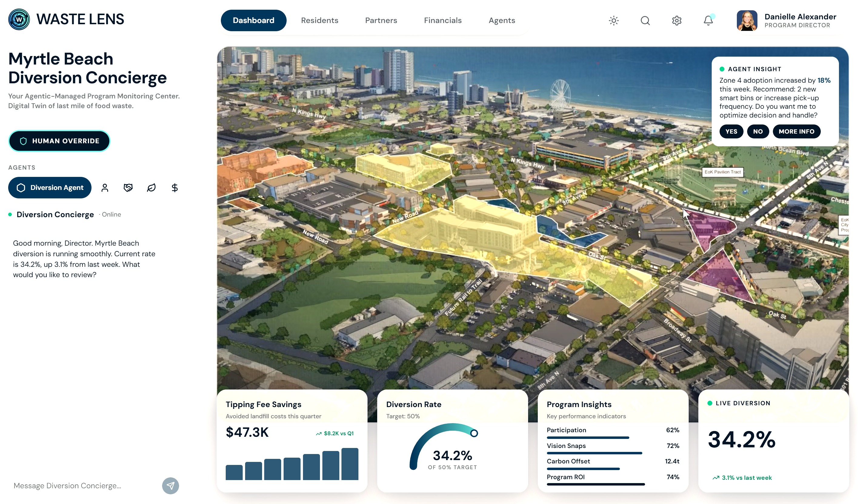Select the Partners agent handshake icon
Screen dimensions: 865x504
[128, 188]
